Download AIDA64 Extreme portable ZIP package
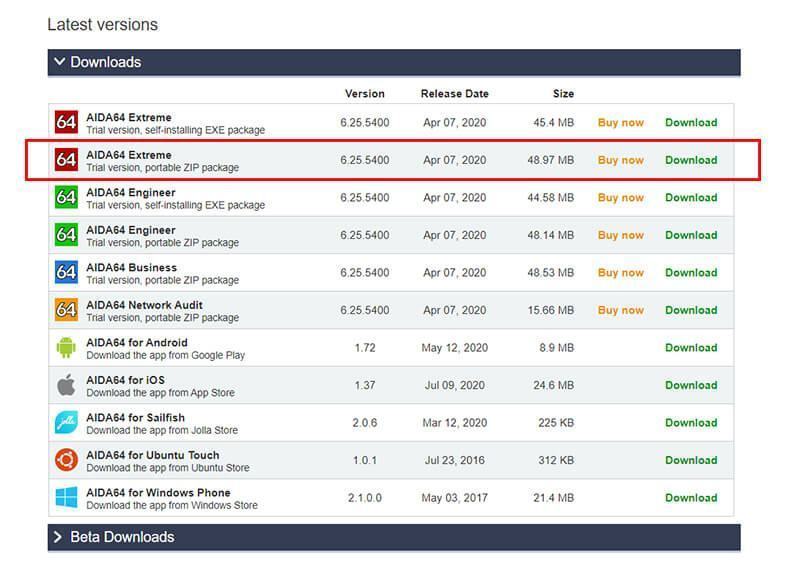Viewport: 800px width, 573px height. pos(691,160)
